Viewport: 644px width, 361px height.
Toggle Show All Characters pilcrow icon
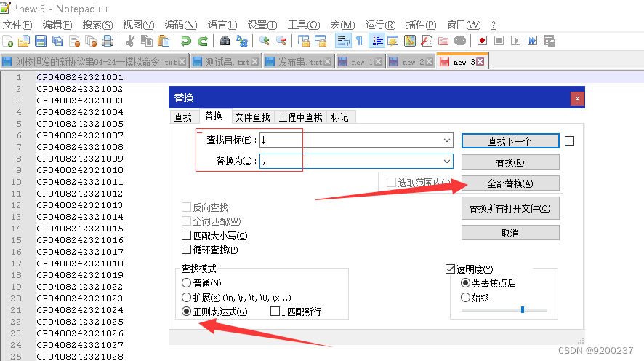[x=359, y=41]
